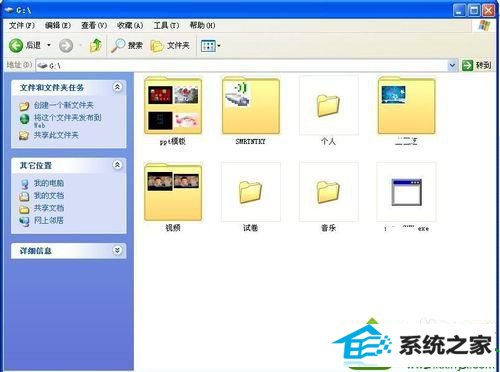The height and width of the screenshot is (372, 500).
Task: Expand the address bar dropdown
Action: pos(452,65)
